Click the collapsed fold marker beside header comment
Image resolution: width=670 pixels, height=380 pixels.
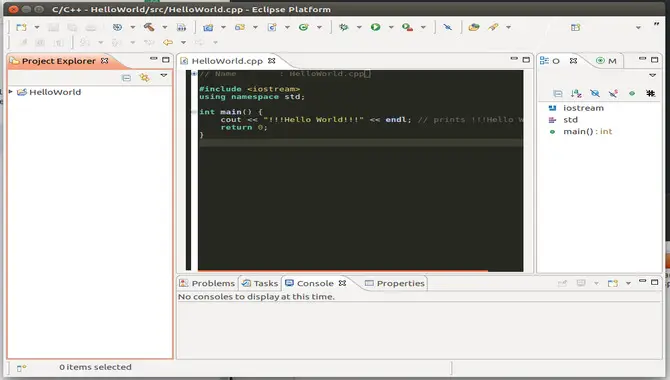pyautogui.click(x=194, y=74)
